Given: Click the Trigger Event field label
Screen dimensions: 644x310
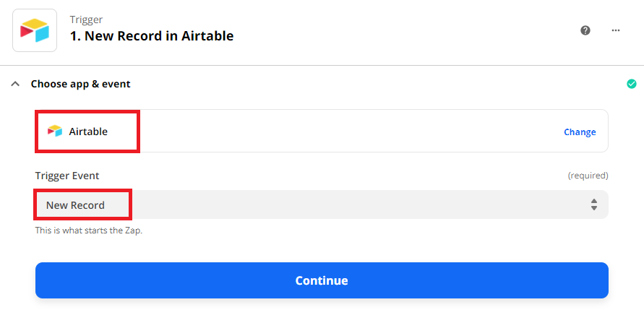Looking at the screenshot, I should coord(67,176).
